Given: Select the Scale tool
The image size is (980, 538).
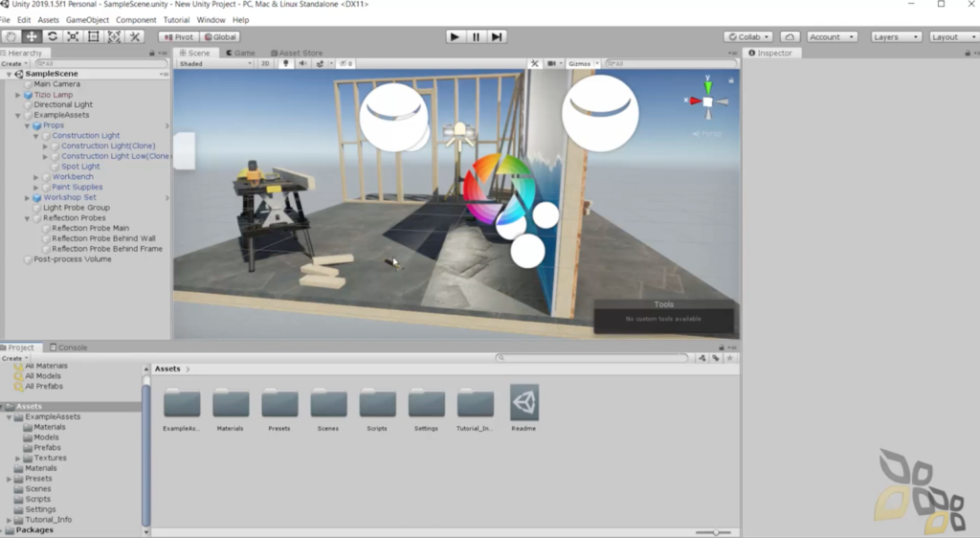Looking at the screenshot, I should pyautogui.click(x=73, y=37).
